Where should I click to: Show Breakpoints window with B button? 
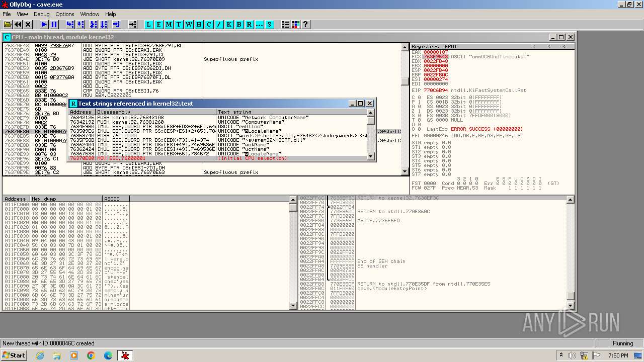click(x=239, y=24)
